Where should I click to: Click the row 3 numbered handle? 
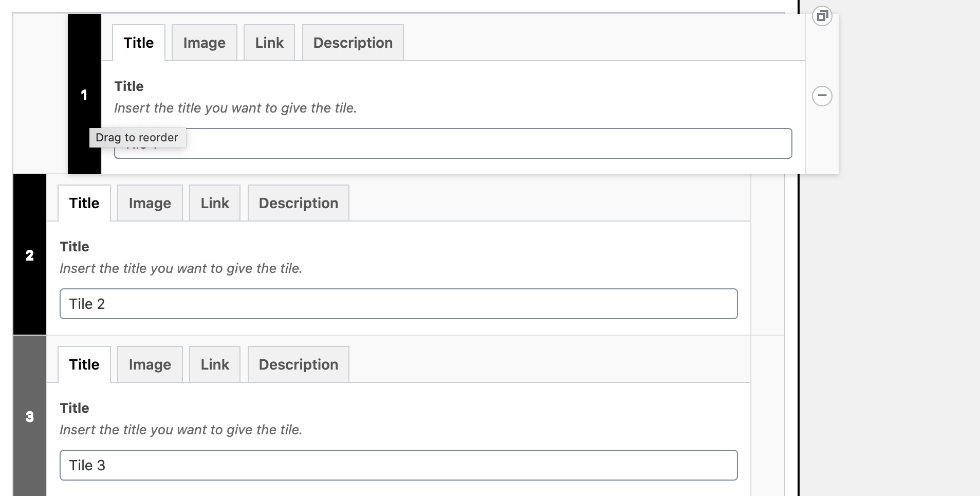point(30,416)
